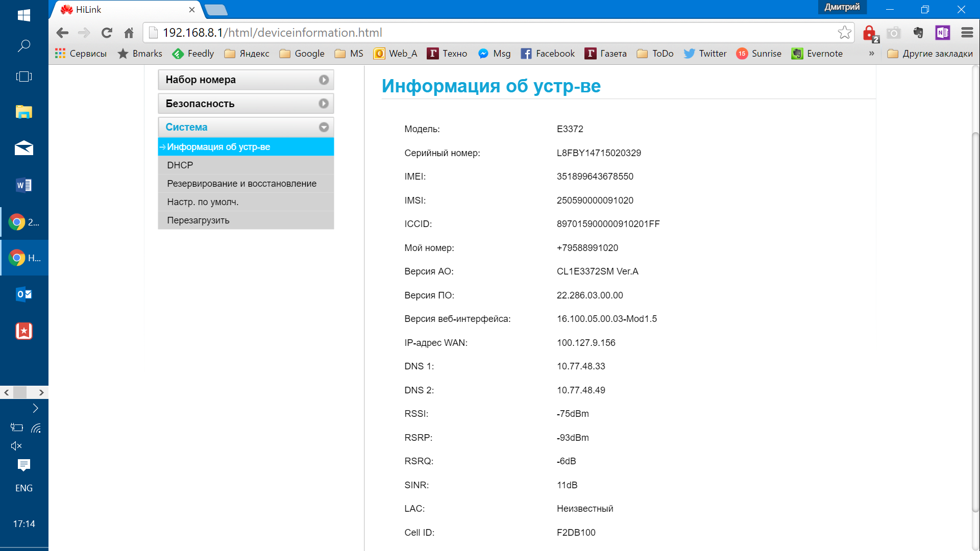Open File Explorer from taskbar
980x551 pixels.
[24, 112]
